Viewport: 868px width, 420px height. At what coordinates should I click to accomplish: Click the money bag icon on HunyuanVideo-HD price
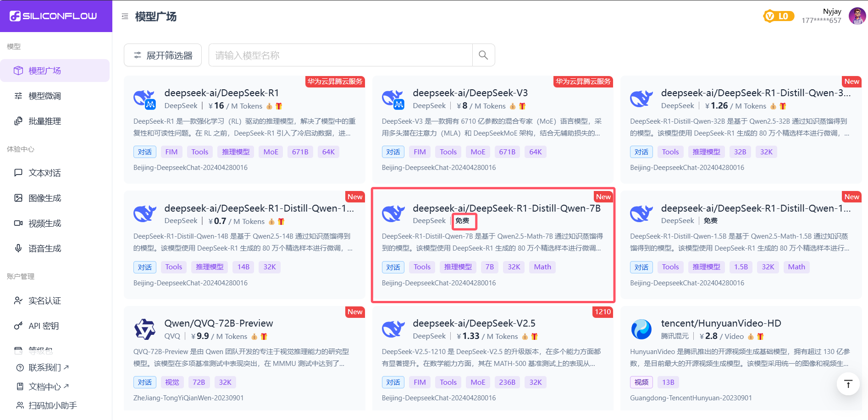coord(751,337)
